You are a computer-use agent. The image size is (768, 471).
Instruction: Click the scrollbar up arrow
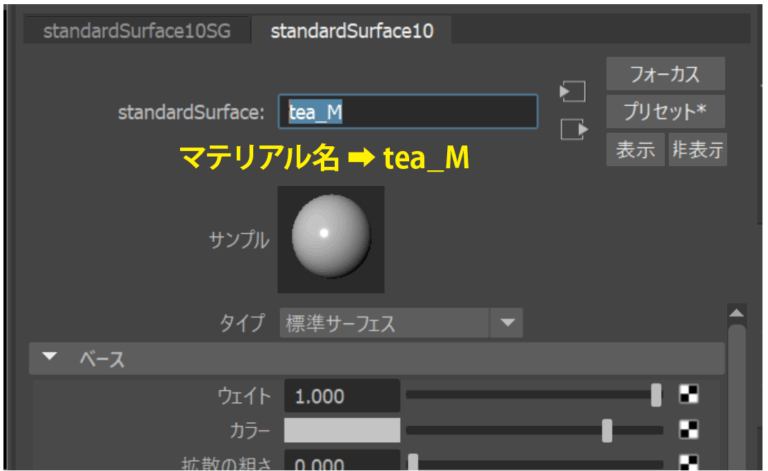coord(737,315)
